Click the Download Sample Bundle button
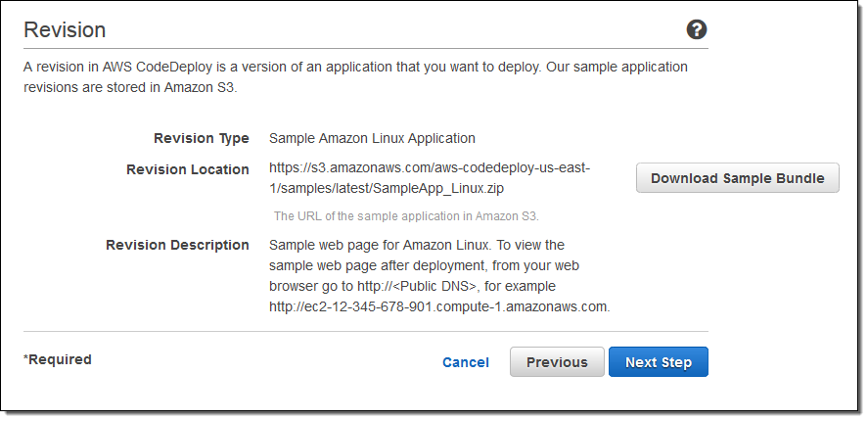The height and width of the screenshot is (421, 868). [737, 178]
